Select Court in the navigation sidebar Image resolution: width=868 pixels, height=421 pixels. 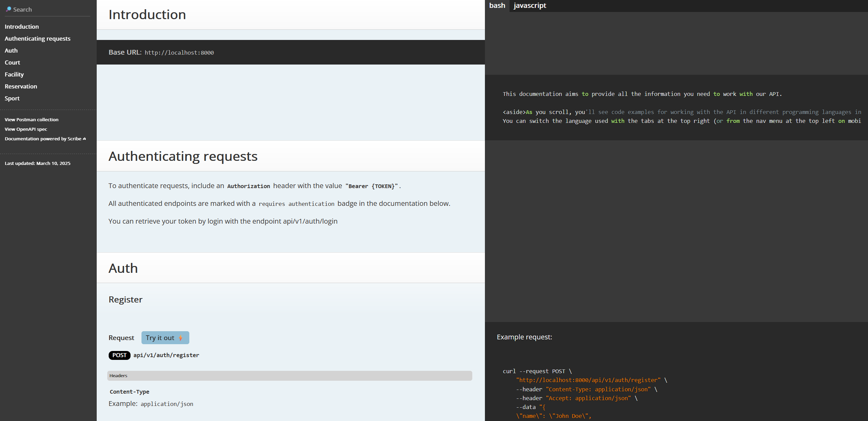[12, 62]
